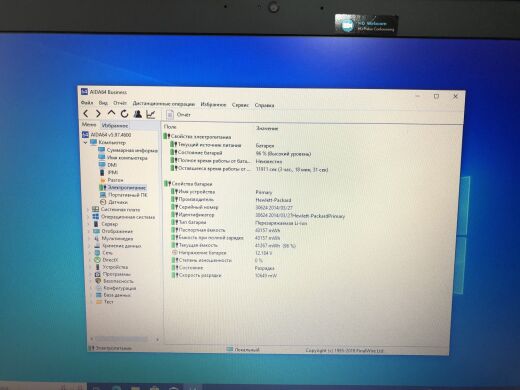Expand the Системная плата branch arrow

(x=89, y=210)
